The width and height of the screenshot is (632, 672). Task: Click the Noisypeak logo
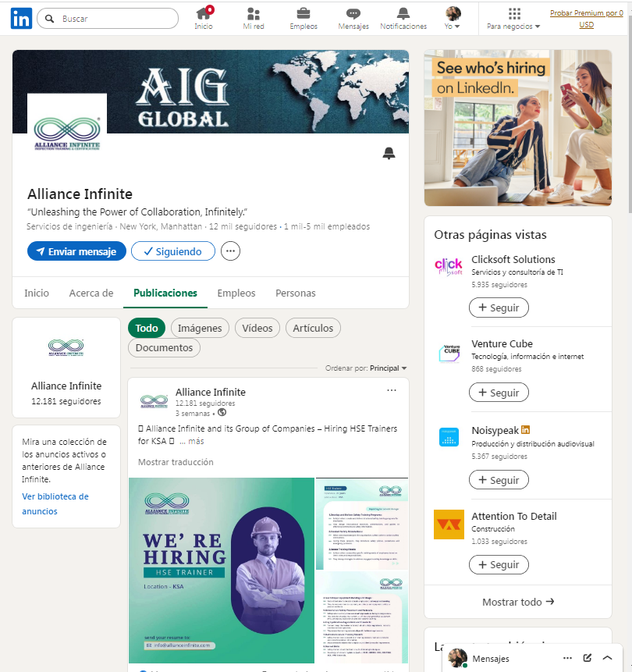(449, 438)
